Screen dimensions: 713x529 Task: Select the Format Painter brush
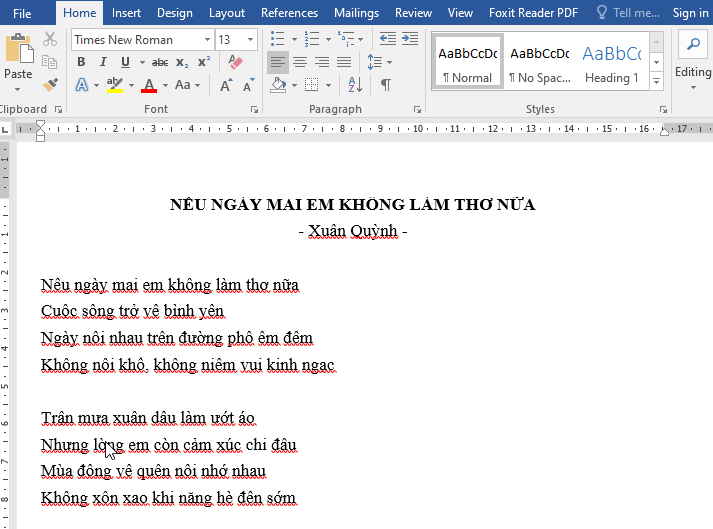[50, 84]
